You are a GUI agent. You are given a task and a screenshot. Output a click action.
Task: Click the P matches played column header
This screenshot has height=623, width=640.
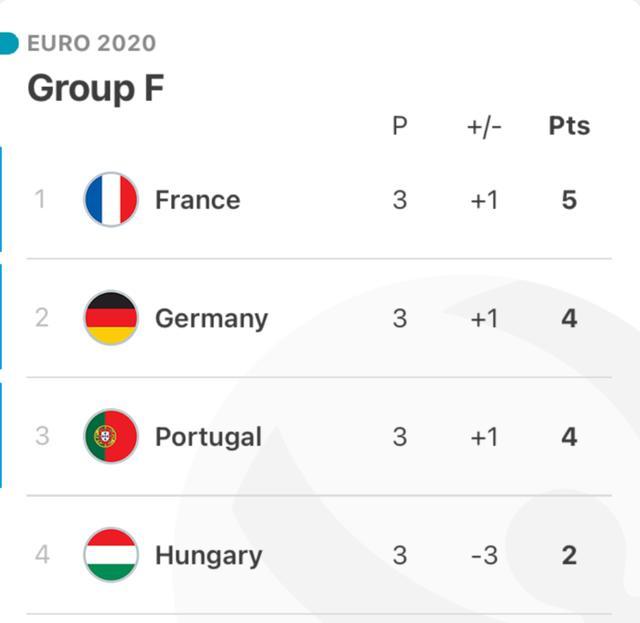point(400,126)
